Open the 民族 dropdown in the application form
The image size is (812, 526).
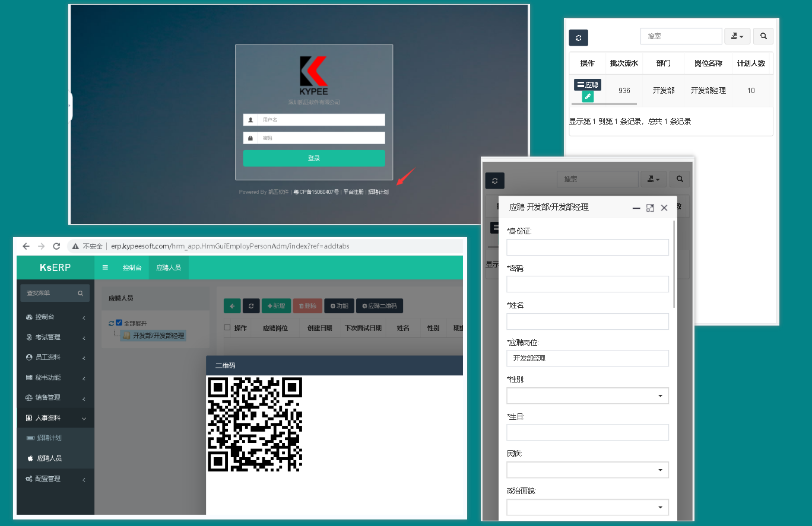587,470
